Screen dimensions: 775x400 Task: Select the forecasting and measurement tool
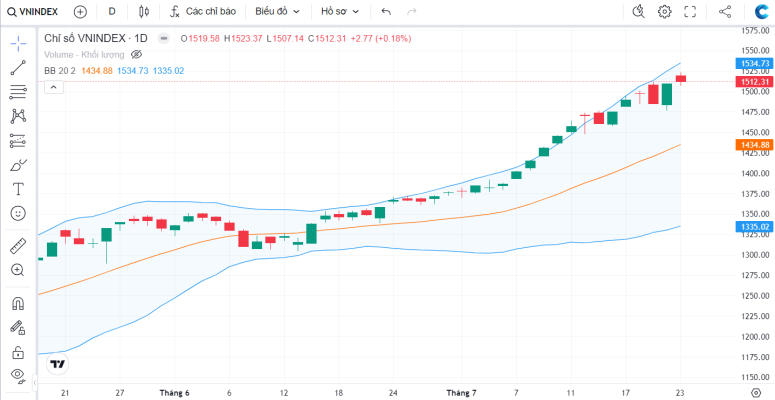click(18, 141)
